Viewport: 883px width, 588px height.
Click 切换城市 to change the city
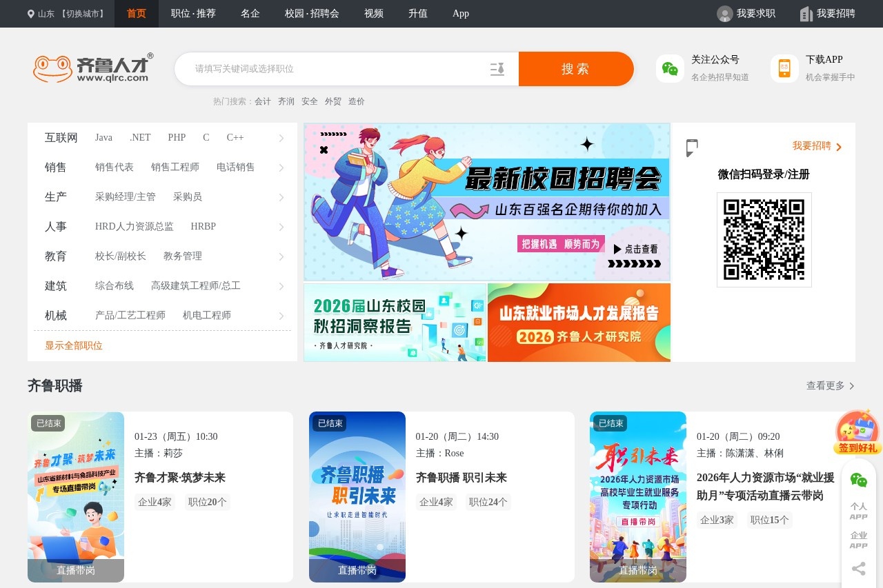pyautogui.click(x=83, y=14)
